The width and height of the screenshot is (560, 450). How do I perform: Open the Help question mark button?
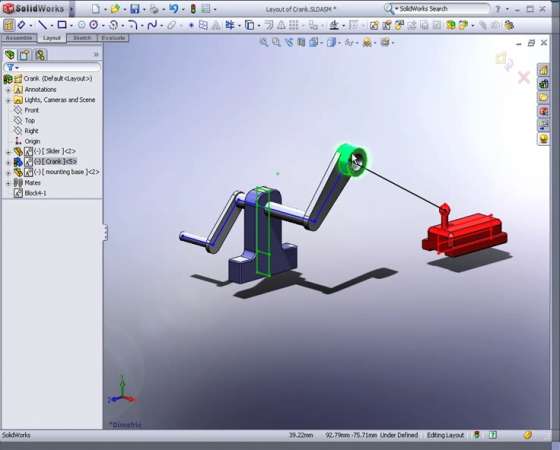(x=499, y=9)
